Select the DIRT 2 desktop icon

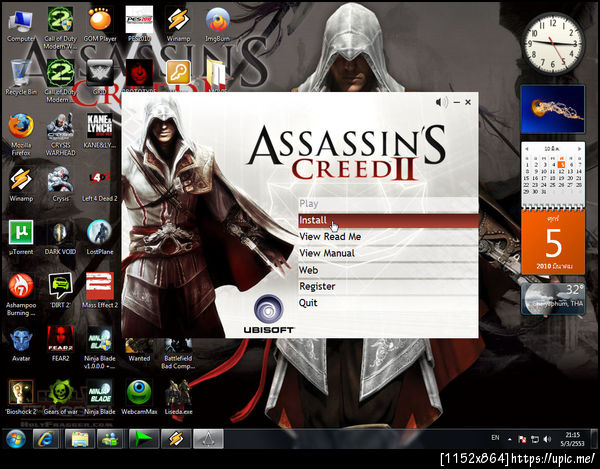60,291
